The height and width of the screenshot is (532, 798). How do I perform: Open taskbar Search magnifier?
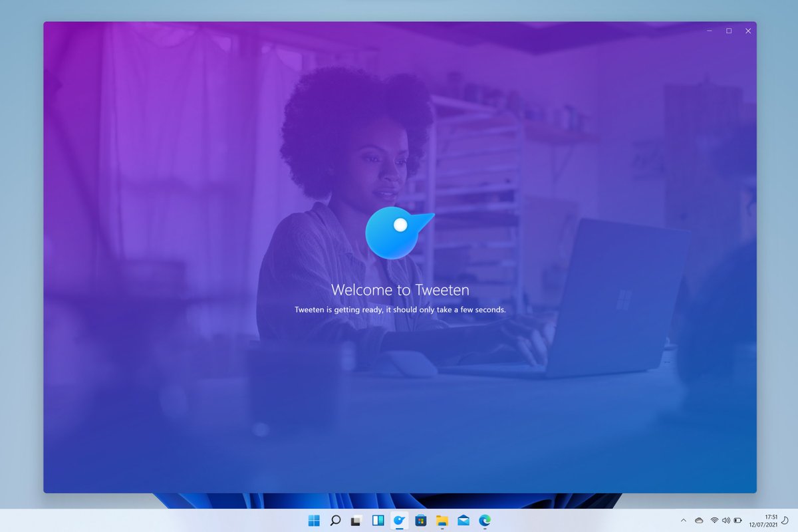335,521
